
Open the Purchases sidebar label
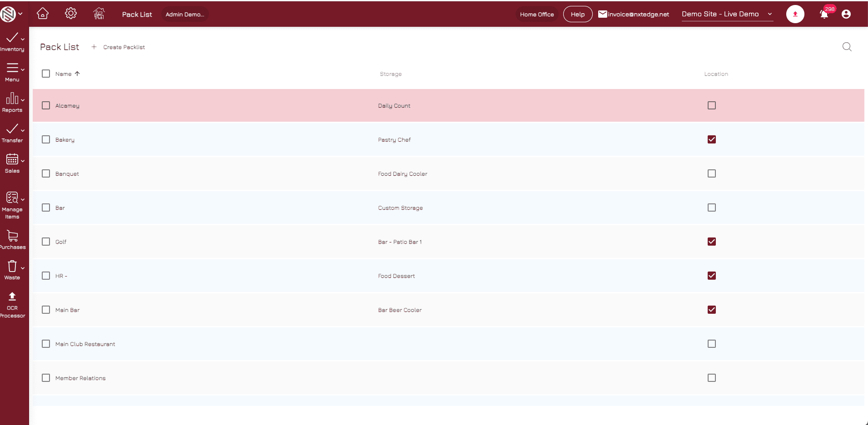click(13, 247)
